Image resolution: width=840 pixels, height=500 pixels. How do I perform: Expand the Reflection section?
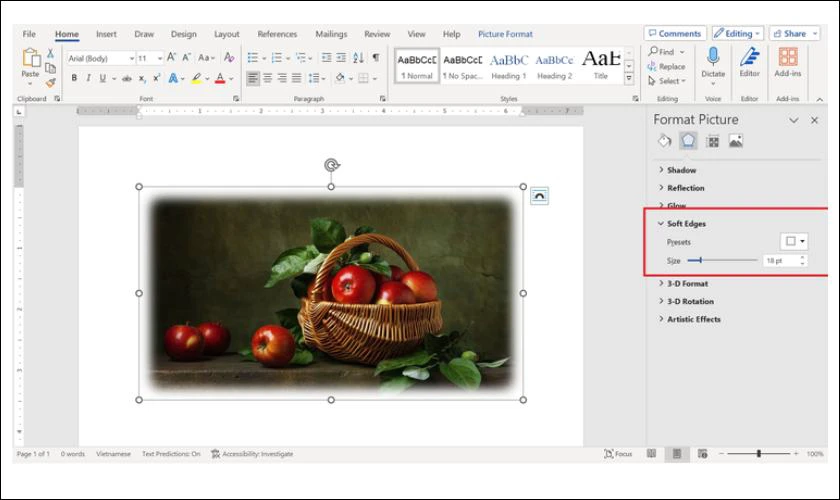[x=681, y=188]
